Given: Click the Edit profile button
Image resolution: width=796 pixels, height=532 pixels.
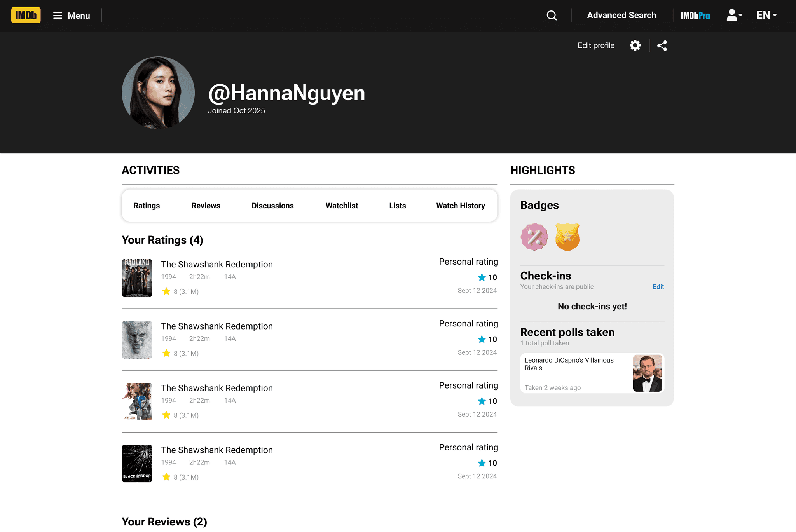Looking at the screenshot, I should click(596, 45).
